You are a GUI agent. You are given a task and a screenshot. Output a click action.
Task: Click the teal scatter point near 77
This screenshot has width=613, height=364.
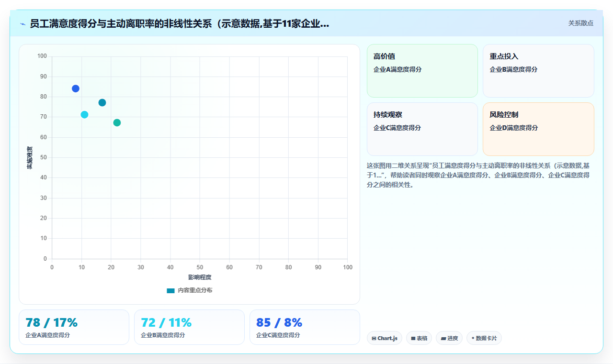pos(102,103)
